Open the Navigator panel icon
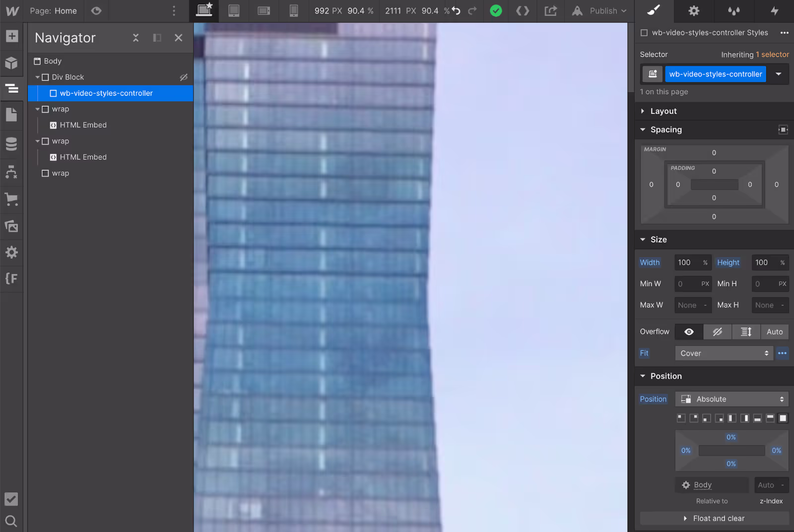 tap(11, 89)
